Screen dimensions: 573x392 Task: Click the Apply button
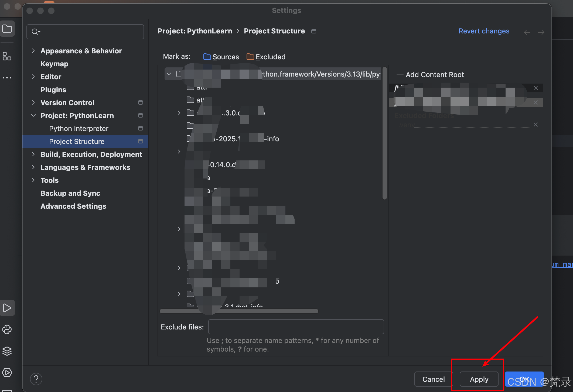click(x=479, y=379)
